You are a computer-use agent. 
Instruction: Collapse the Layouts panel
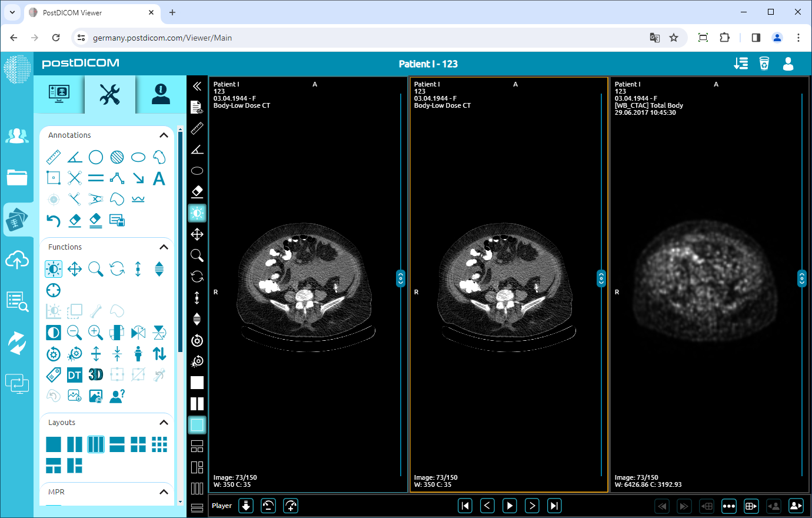pyautogui.click(x=164, y=423)
